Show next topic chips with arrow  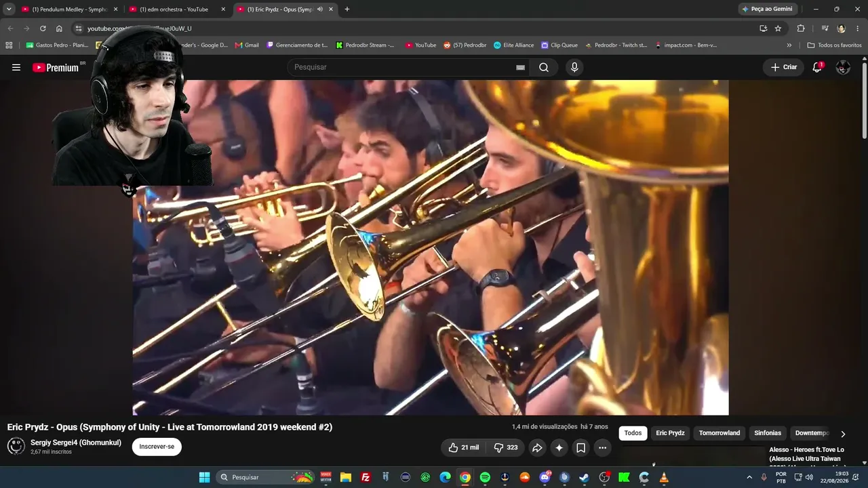(843, 434)
